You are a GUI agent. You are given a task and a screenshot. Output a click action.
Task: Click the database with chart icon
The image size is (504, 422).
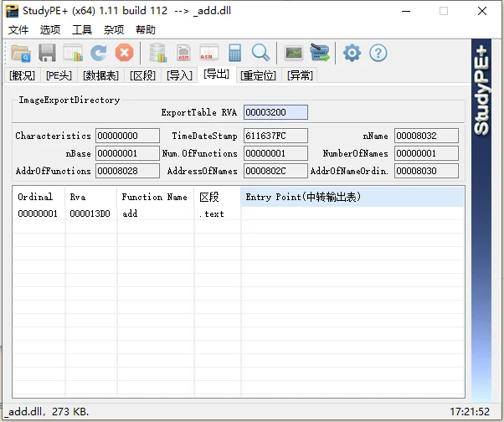coord(158,53)
